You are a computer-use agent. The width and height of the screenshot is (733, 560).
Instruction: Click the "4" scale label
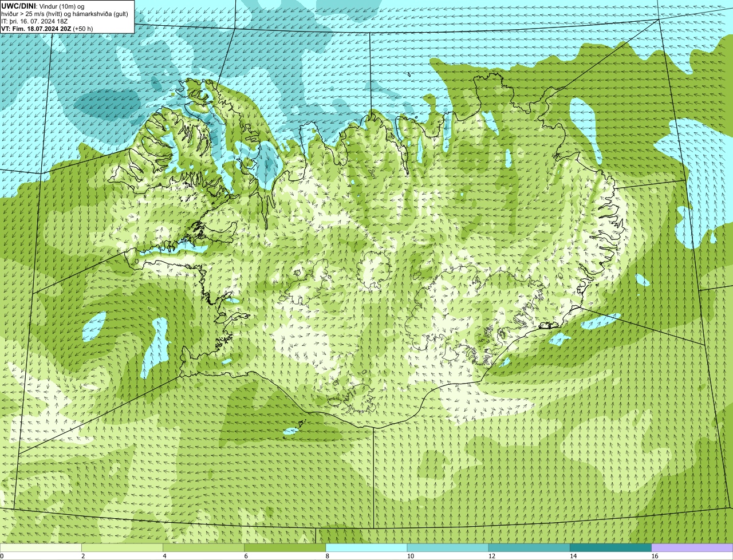pyautogui.click(x=164, y=556)
